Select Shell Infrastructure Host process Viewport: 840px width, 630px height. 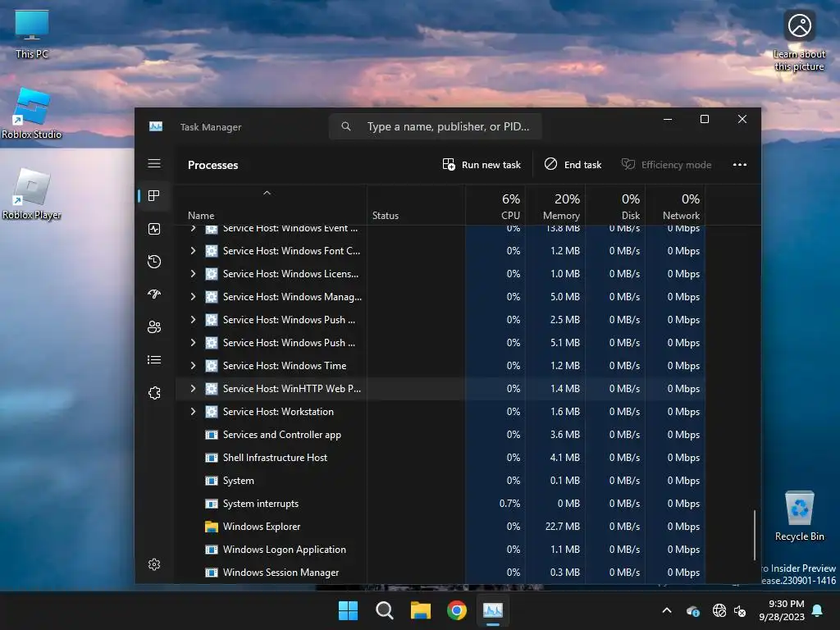(x=440, y=458)
